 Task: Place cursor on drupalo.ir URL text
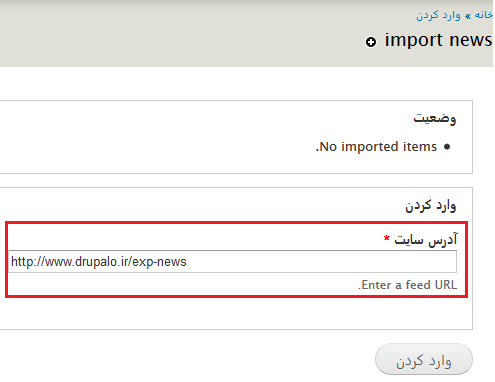[x=99, y=262]
